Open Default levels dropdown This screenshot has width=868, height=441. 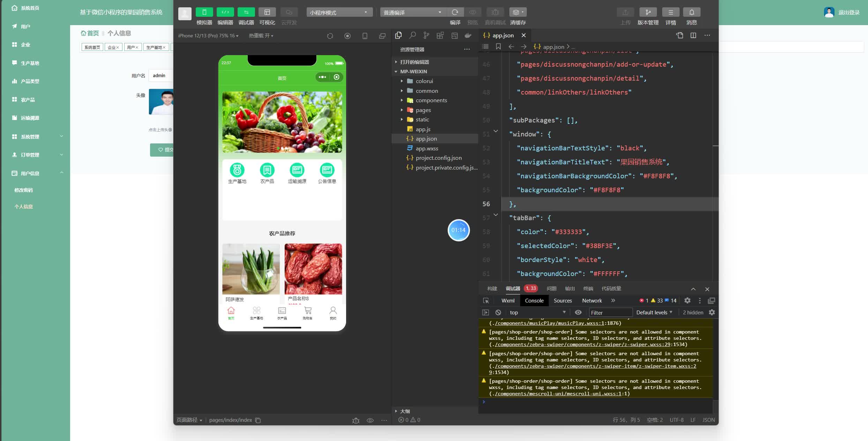click(x=654, y=312)
